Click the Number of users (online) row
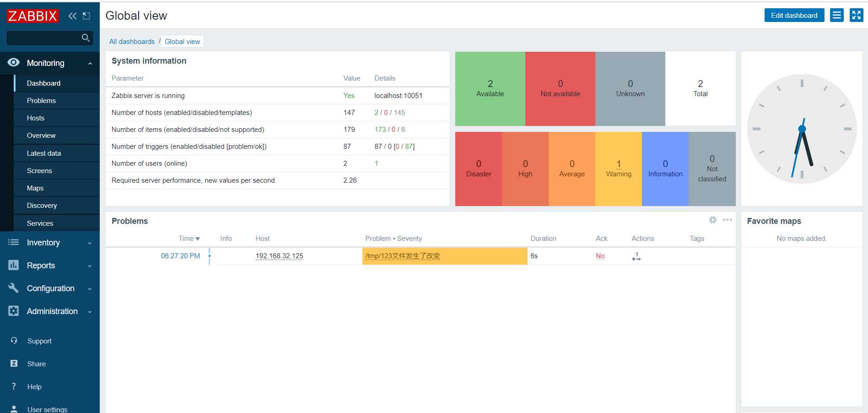This screenshot has width=868, height=413. tap(277, 163)
